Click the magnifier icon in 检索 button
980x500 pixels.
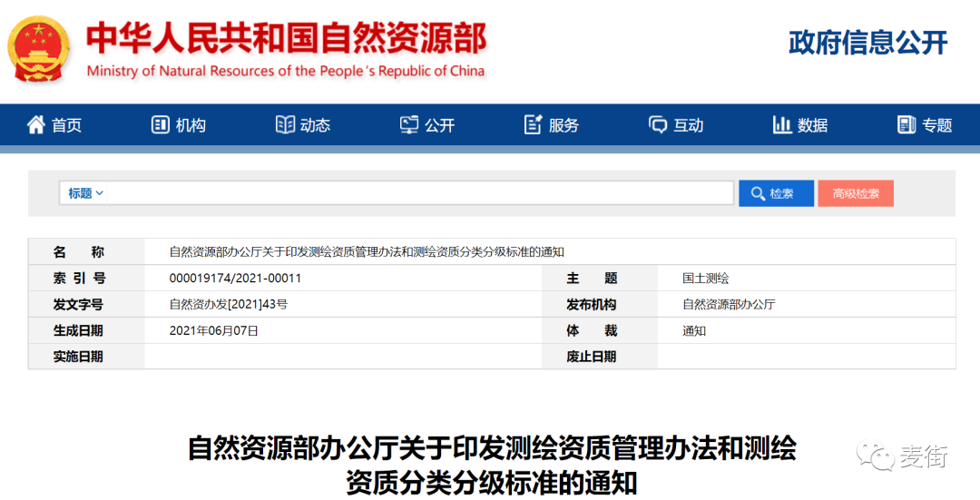point(758,194)
